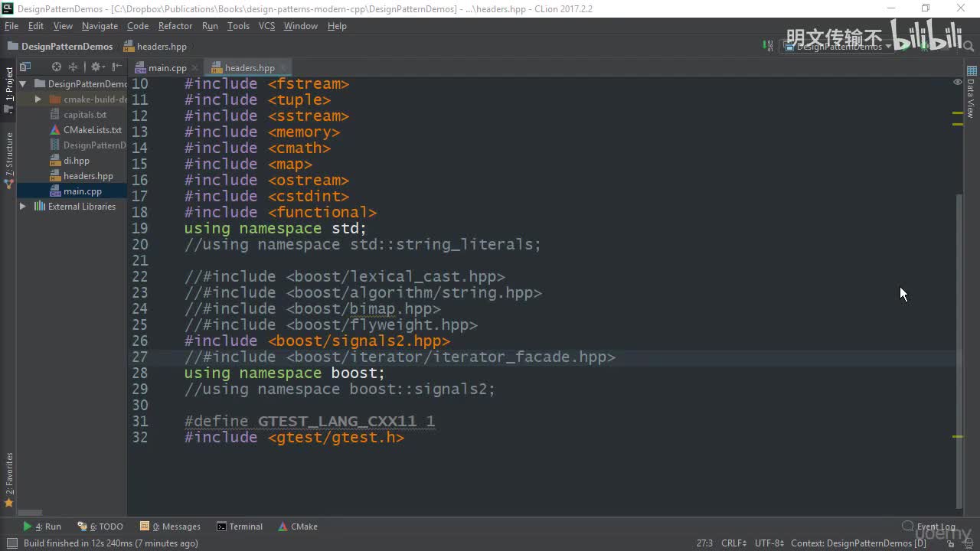Click the Context: DesignPatternDemos status entry
The height and width of the screenshot is (551, 980).
point(858,543)
